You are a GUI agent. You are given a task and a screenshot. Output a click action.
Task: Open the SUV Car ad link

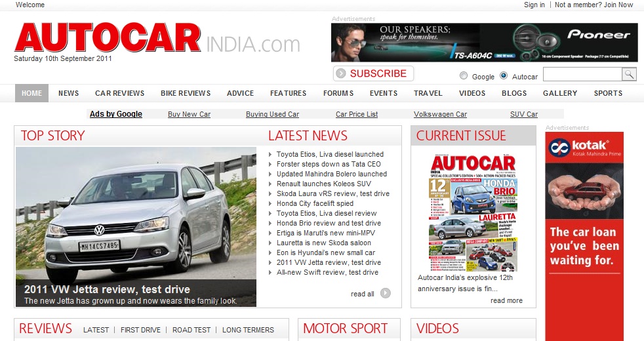pyautogui.click(x=524, y=114)
